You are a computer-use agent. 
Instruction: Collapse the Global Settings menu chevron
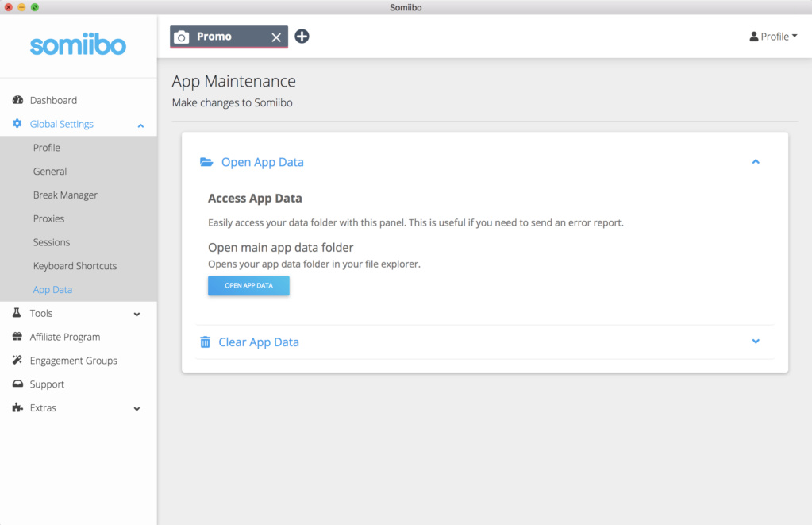coord(140,125)
